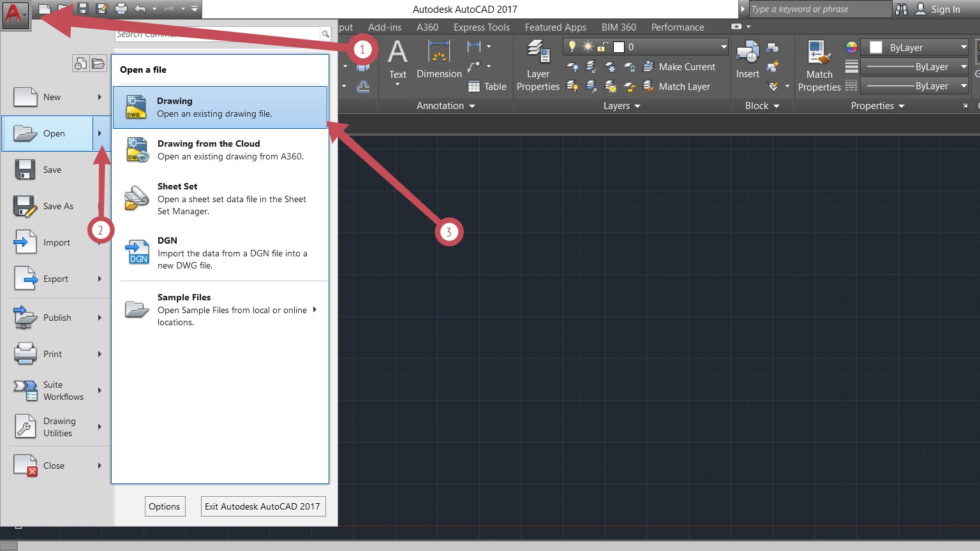Toggle the layer on/off lightbulb icon
Image resolution: width=980 pixels, height=551 pixels.
point(572,47)
